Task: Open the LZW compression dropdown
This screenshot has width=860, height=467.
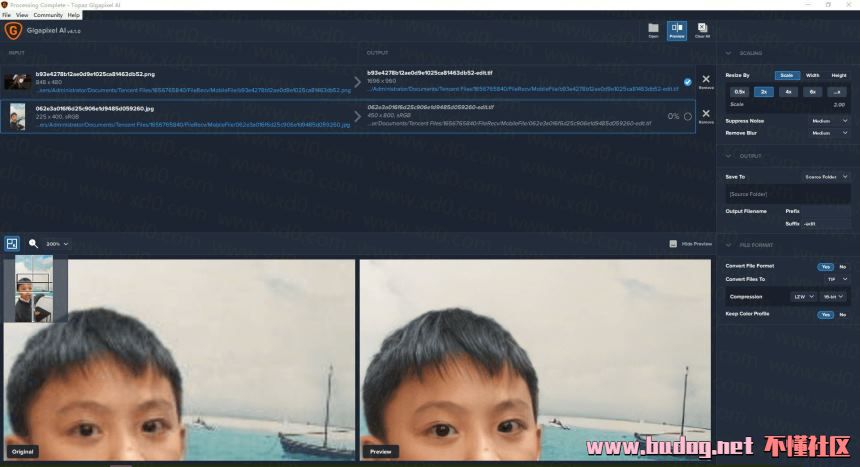Action: tap(804, 297)
